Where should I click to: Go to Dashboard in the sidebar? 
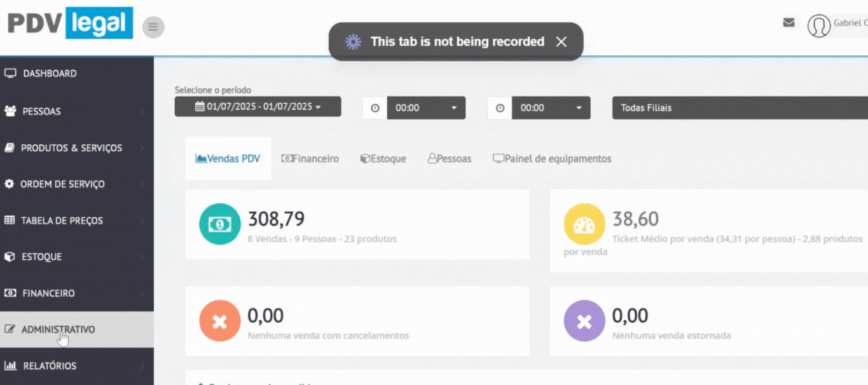pos(50,74)
